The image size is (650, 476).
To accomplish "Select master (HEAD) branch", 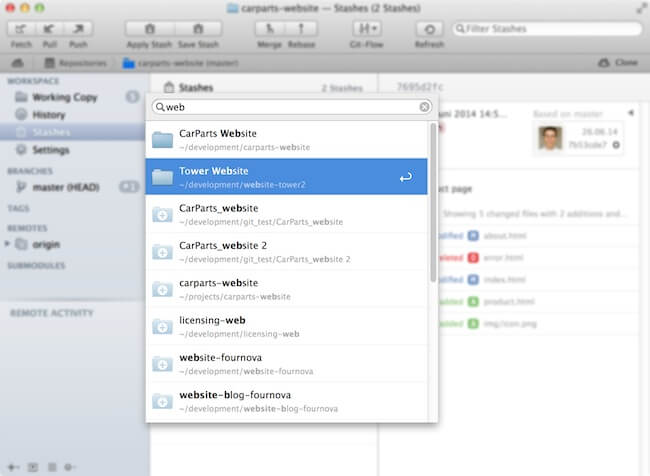I will 65,187.
